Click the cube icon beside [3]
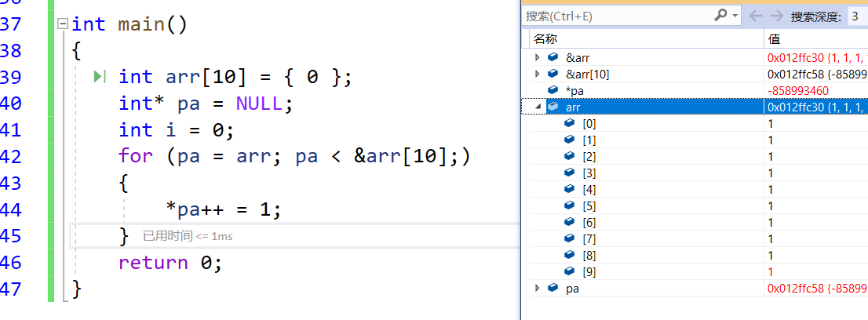This screenshot has height=320, width=868. coord(570,173)
